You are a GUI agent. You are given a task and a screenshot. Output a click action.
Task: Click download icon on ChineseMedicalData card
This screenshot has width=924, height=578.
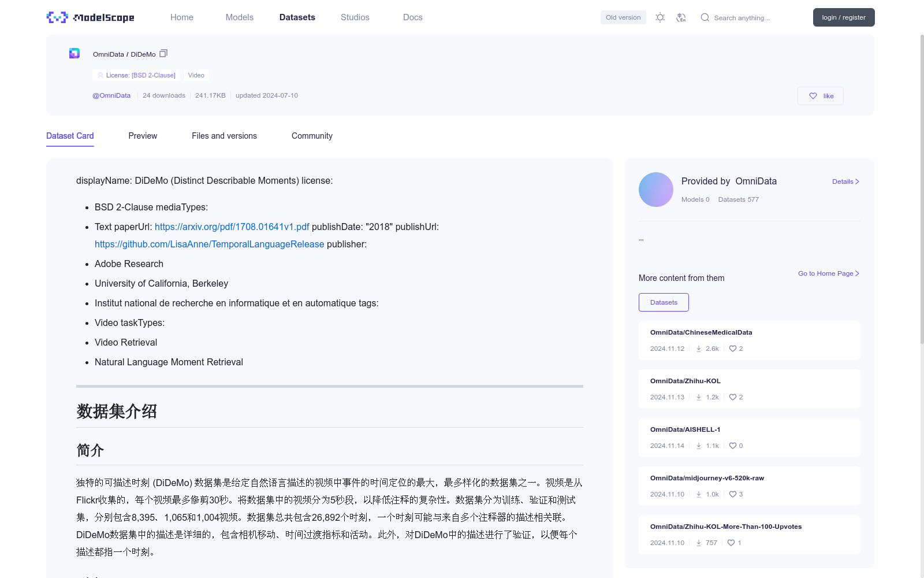coord(699,349)
